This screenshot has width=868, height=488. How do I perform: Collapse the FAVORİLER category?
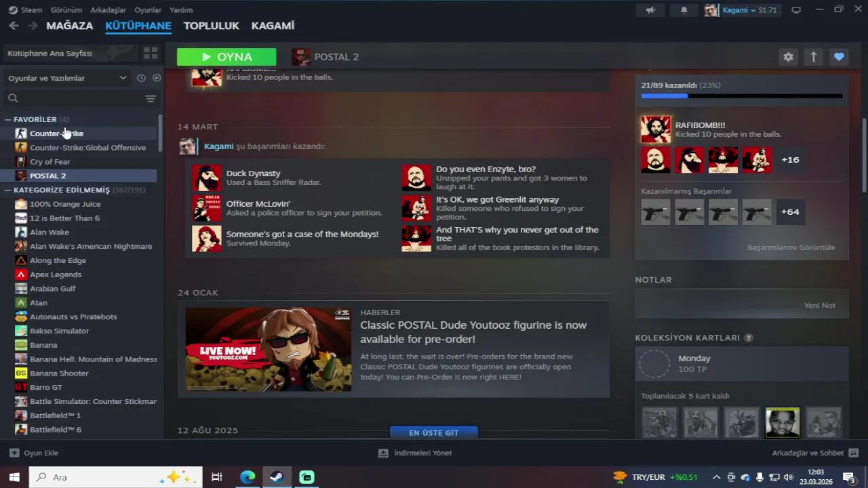pyautogui.click(x=7, y=119)
